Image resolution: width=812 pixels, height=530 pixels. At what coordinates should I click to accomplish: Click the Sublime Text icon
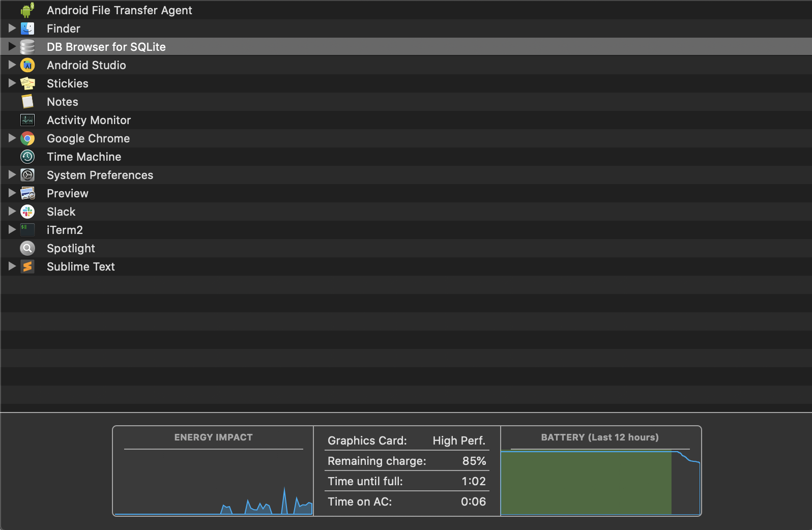[27, 267]
